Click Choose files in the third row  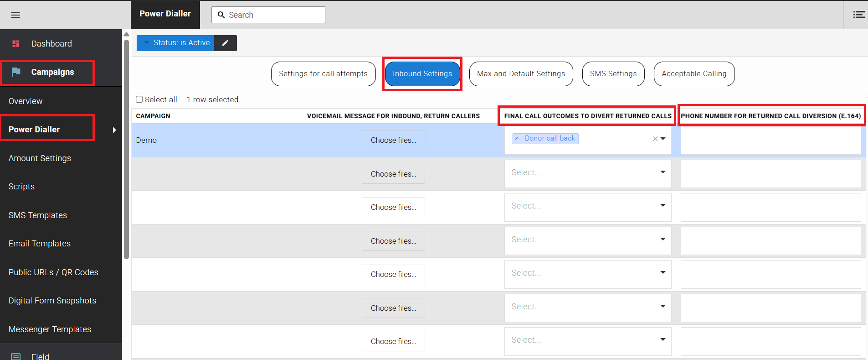point(393,208)
